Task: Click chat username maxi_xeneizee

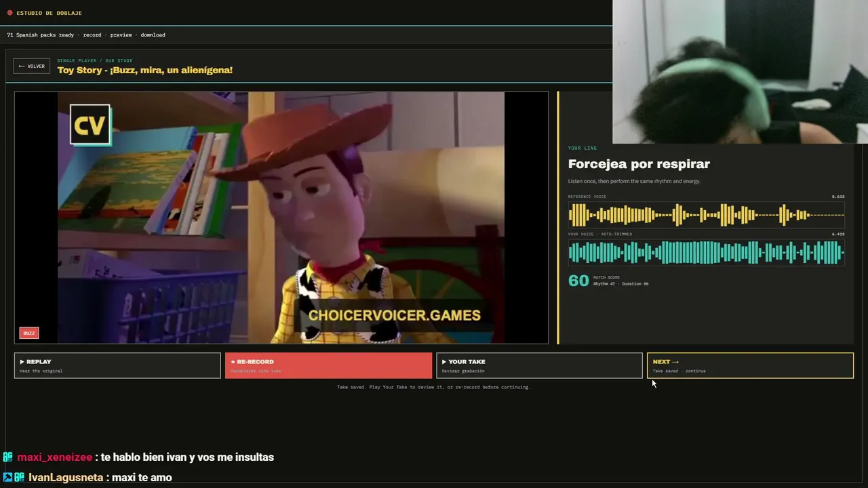Action: pos(54,457)
